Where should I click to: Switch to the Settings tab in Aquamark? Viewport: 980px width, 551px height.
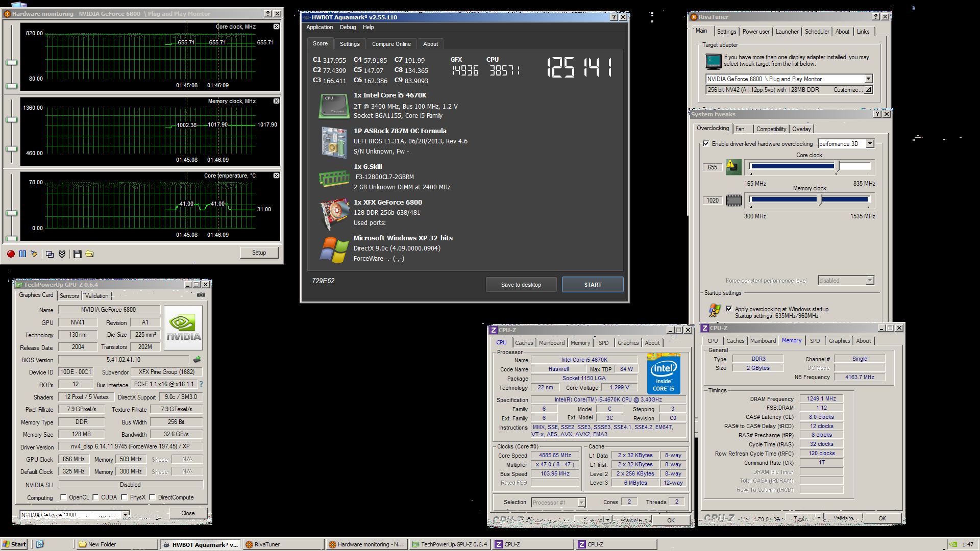click(x=350, y=44)
